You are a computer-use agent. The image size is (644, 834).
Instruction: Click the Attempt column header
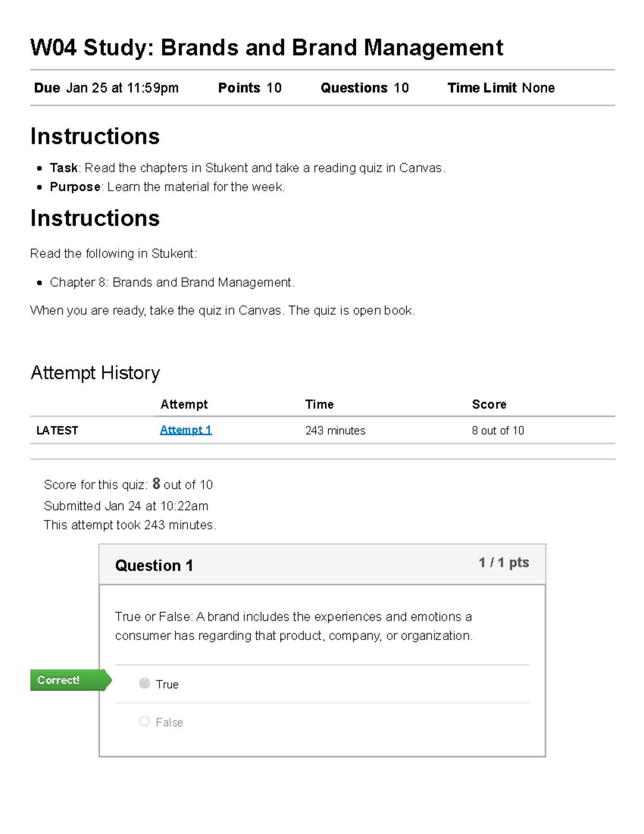[184, 404]
